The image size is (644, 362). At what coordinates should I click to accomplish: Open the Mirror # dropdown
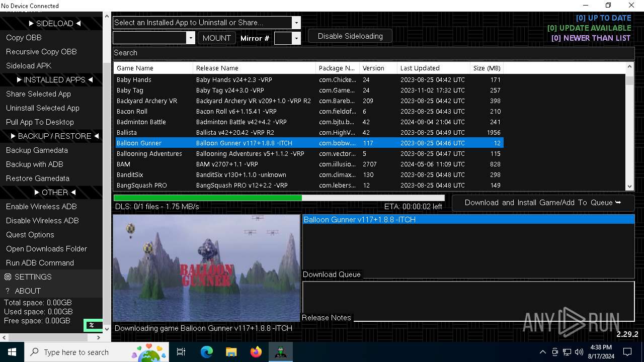(x=296, y=38)
